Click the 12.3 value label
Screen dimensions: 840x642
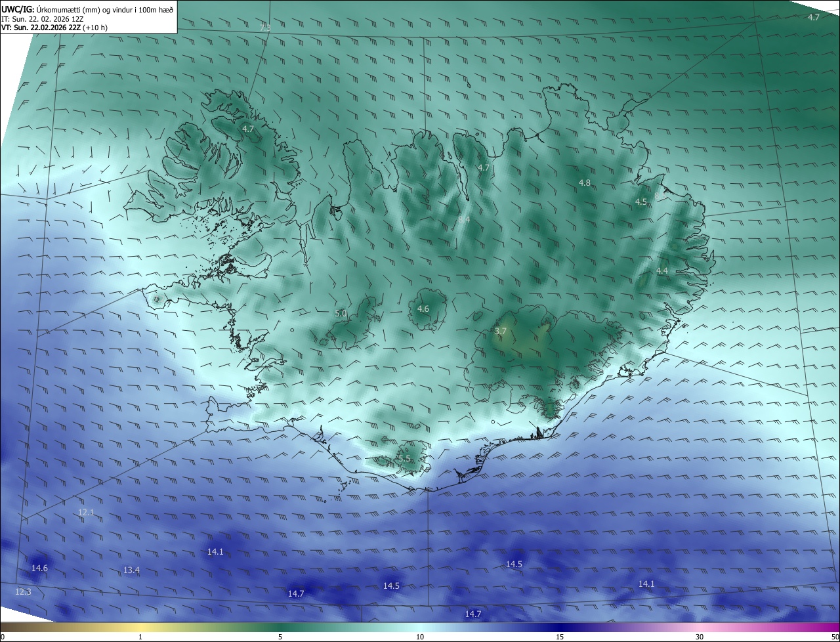click(x=23, y=591)
